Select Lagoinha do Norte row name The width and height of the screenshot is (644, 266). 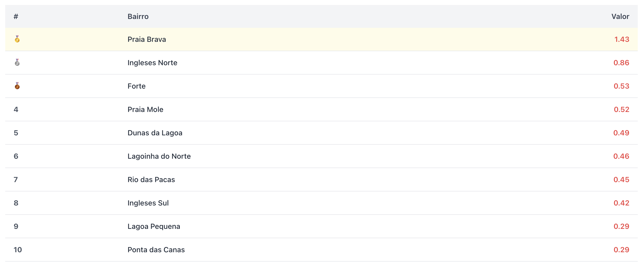tap(159, 156)
